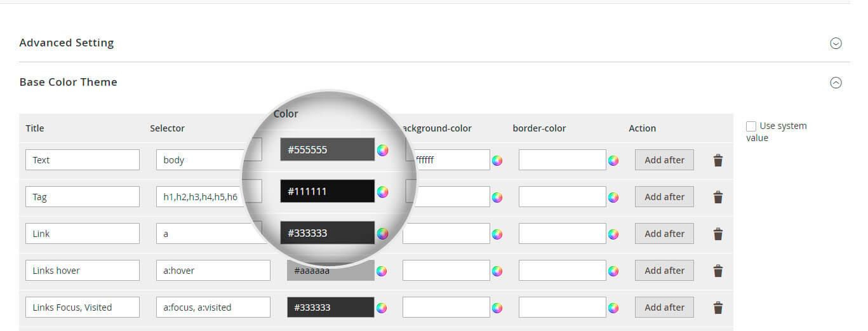Select the #333333 color field for Links Focus
The image size is (868, 331).
pos(330,307)
